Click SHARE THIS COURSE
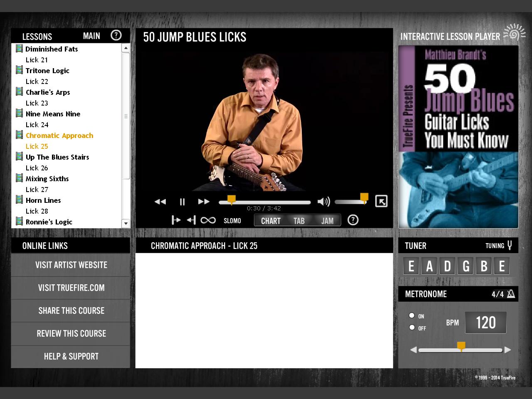This screenshot has height=399, width=532. [x=71, y=310]
